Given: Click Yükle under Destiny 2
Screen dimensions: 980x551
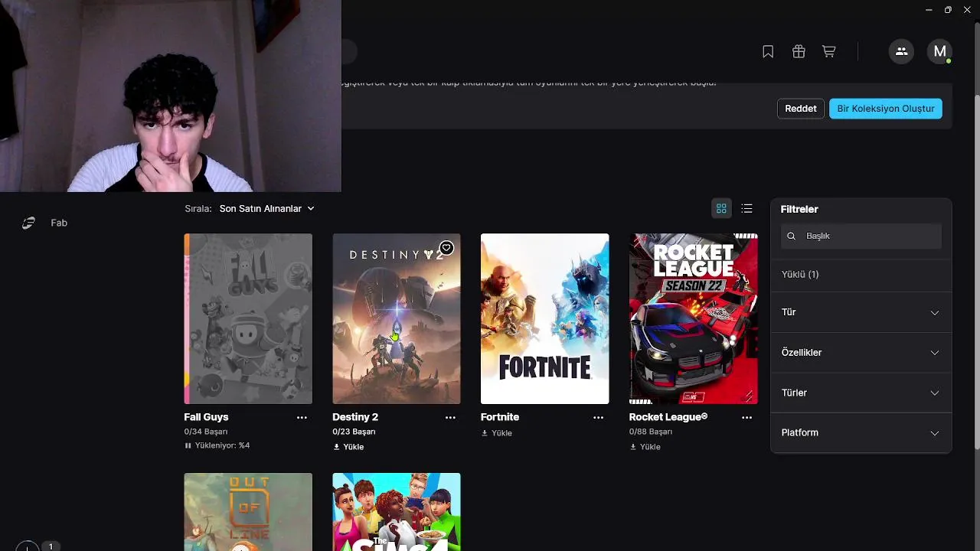Looking at the screenshot, I should click(x=353, y=447).
